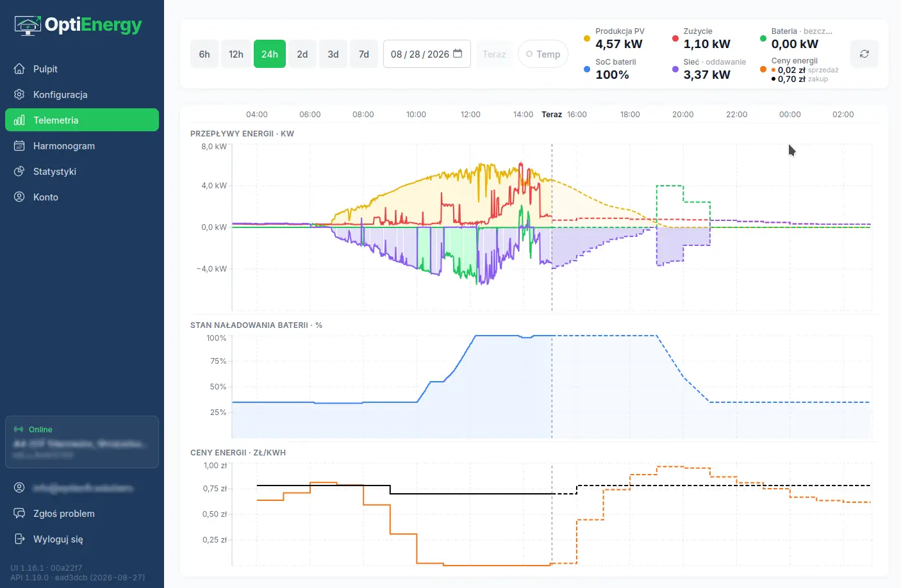Viewport: 901px width, 588px height.
Task: Click the Teraz marker on timeline
Action: tap(552, 114)
